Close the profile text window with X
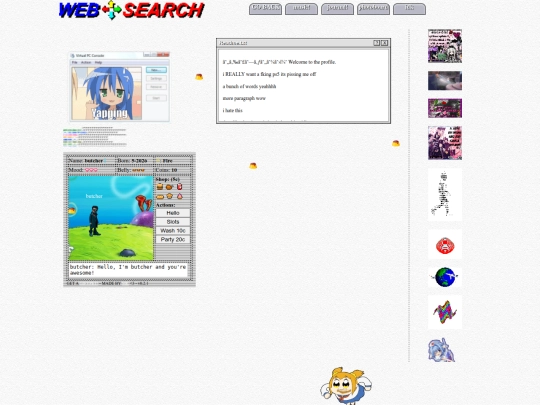The image size is (540, 405). click(x=384, y=43)
